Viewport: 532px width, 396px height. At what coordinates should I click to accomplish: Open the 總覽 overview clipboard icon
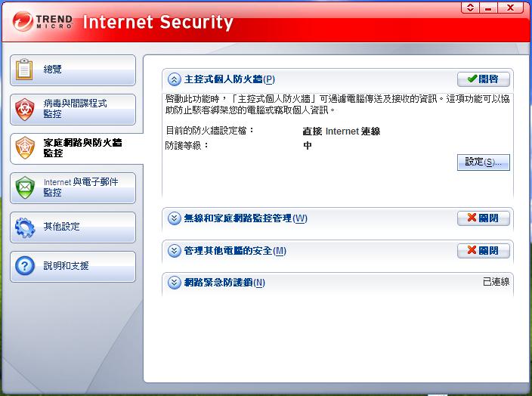25,70
